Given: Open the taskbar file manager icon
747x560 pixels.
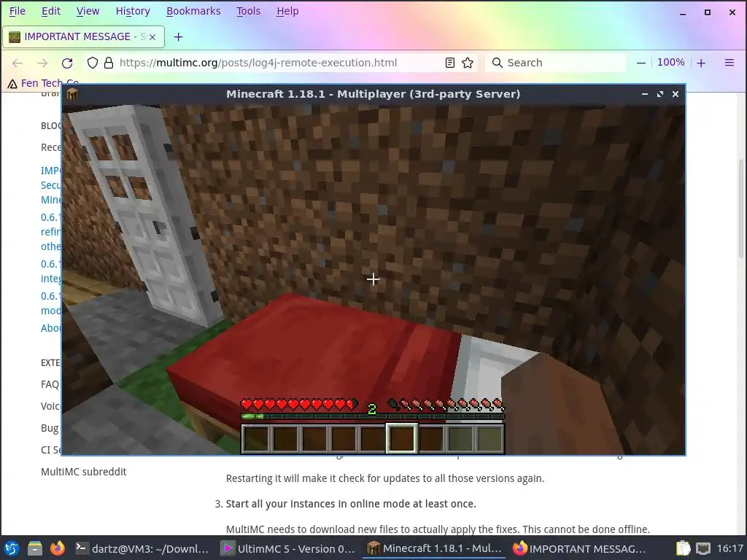Looking at the screenshot, I should (34, 548).
